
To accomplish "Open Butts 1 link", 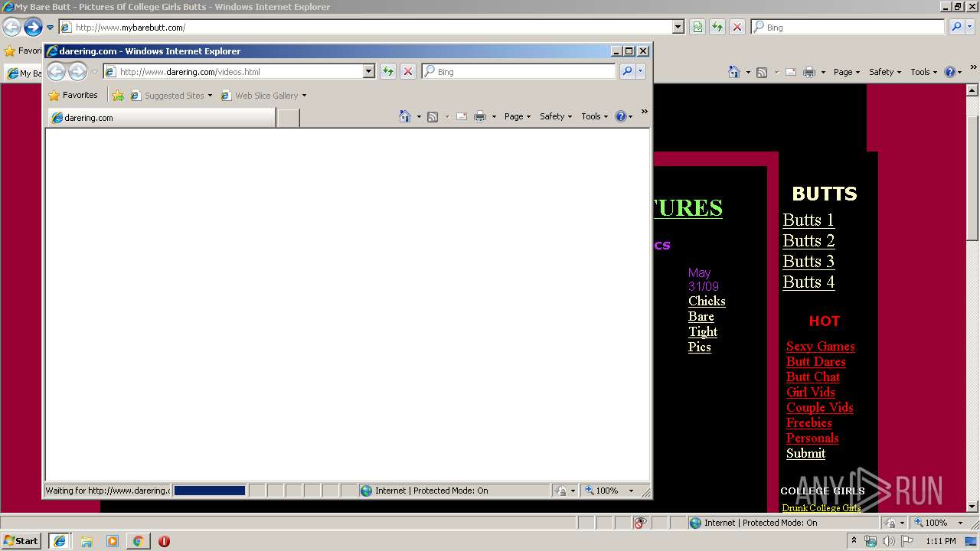I will (x=808, y=220).
